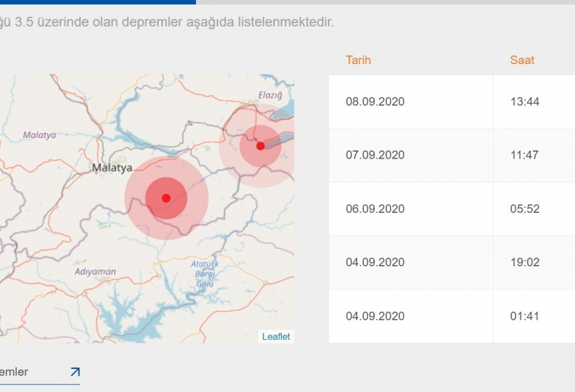Select the earthquake marker near Elazığ
Screen dimensions: 575x392
pos(260,146)
